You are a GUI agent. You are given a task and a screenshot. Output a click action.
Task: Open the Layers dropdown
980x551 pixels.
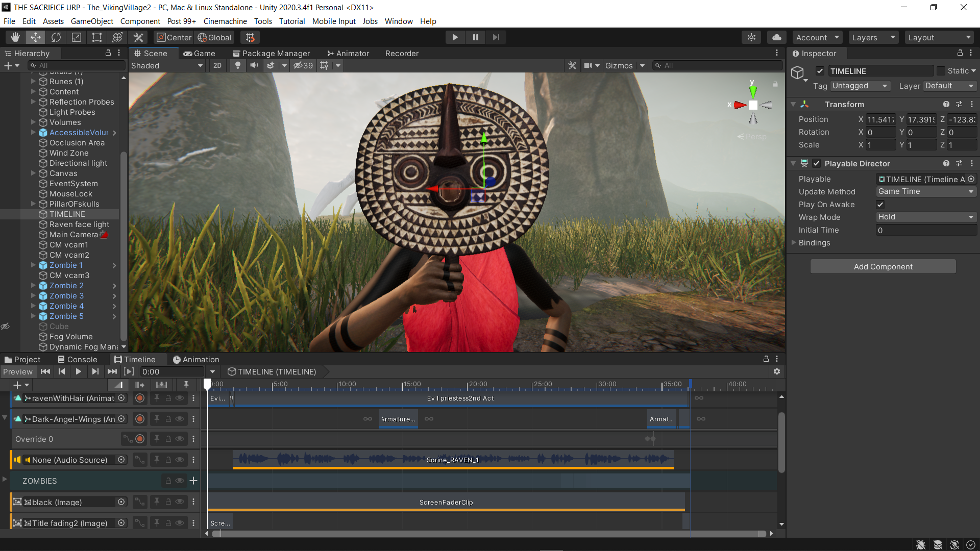(x=873, y=37)
